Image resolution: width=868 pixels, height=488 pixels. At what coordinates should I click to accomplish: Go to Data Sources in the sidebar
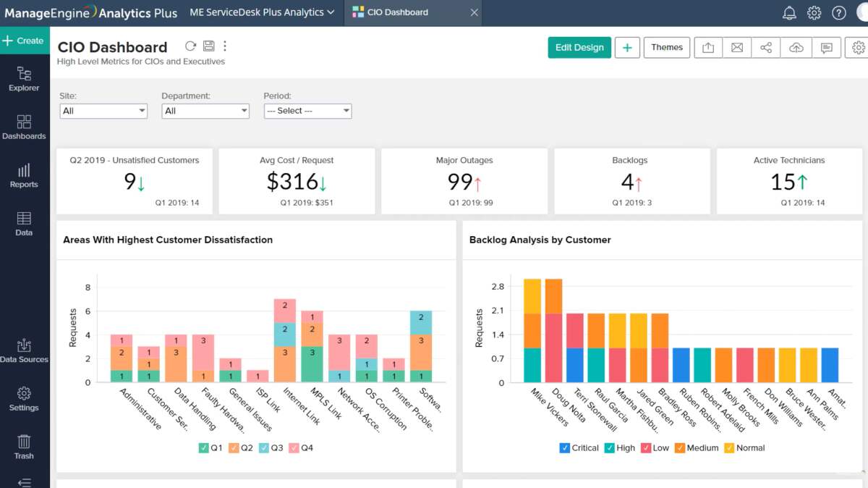click(24, 350)
